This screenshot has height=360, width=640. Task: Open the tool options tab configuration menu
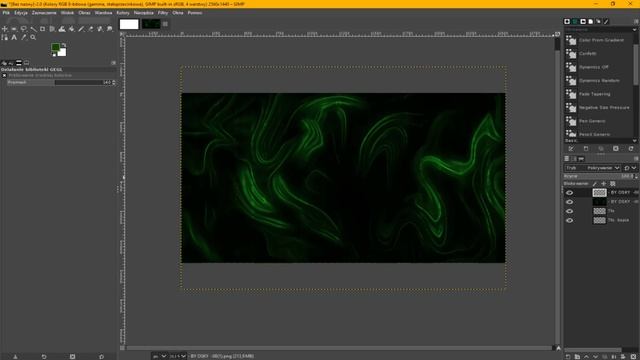113,63
